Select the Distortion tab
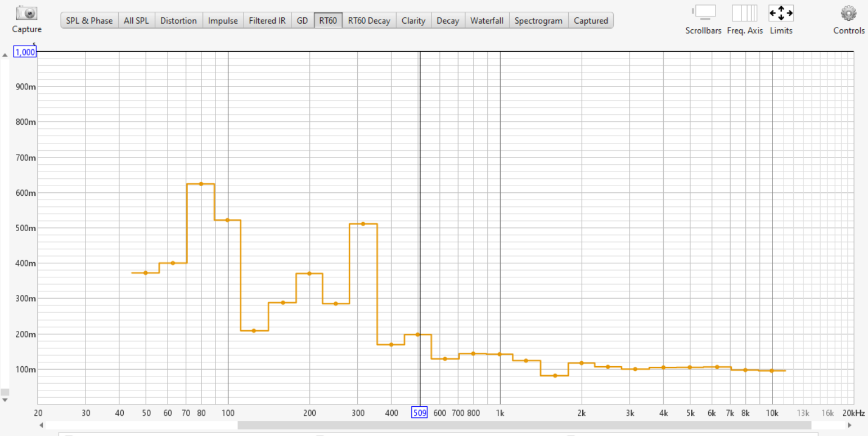The image size is (868, 436). pyautogui.click(x=178, y=21)
